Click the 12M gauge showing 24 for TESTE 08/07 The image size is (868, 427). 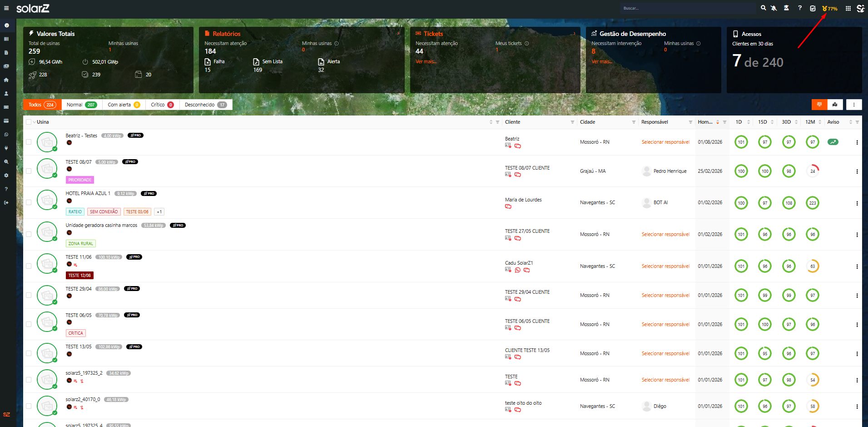pyautogui.click(x=813, y=171)
